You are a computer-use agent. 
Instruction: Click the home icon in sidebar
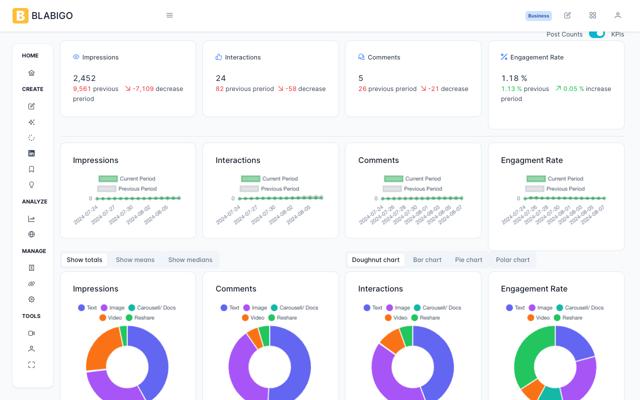(31, 73)
